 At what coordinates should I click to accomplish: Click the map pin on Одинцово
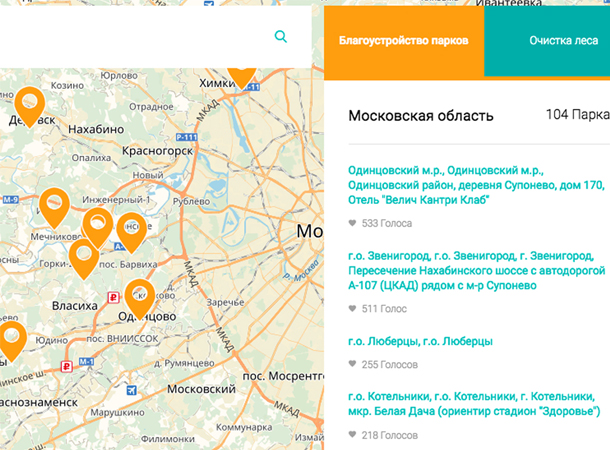(x=140, y=299)
